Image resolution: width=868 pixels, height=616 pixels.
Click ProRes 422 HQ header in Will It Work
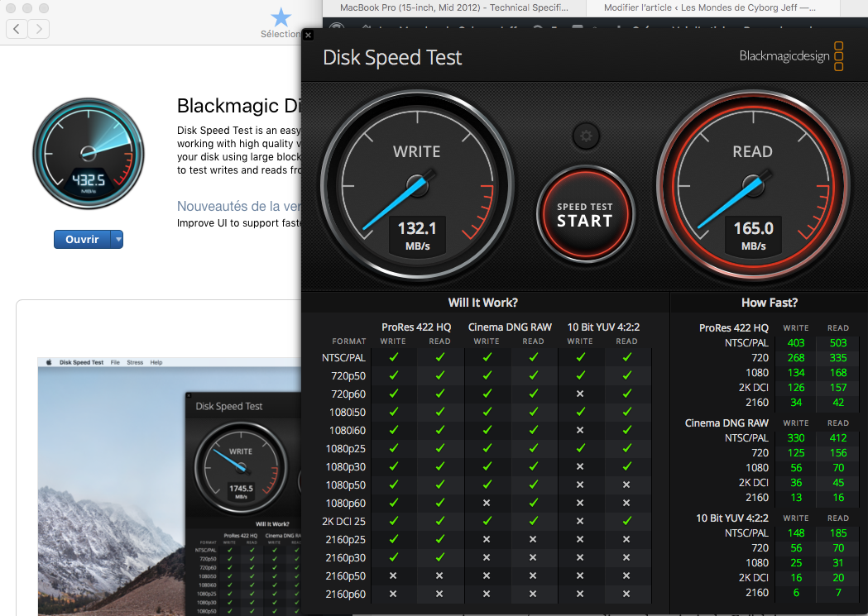[x=416, y=327]
